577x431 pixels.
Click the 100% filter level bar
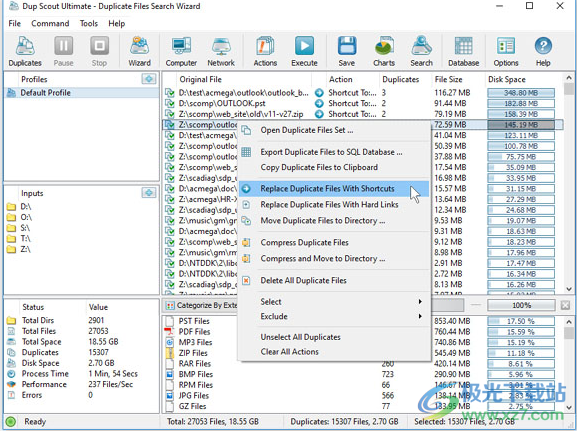tap(521, 305)
